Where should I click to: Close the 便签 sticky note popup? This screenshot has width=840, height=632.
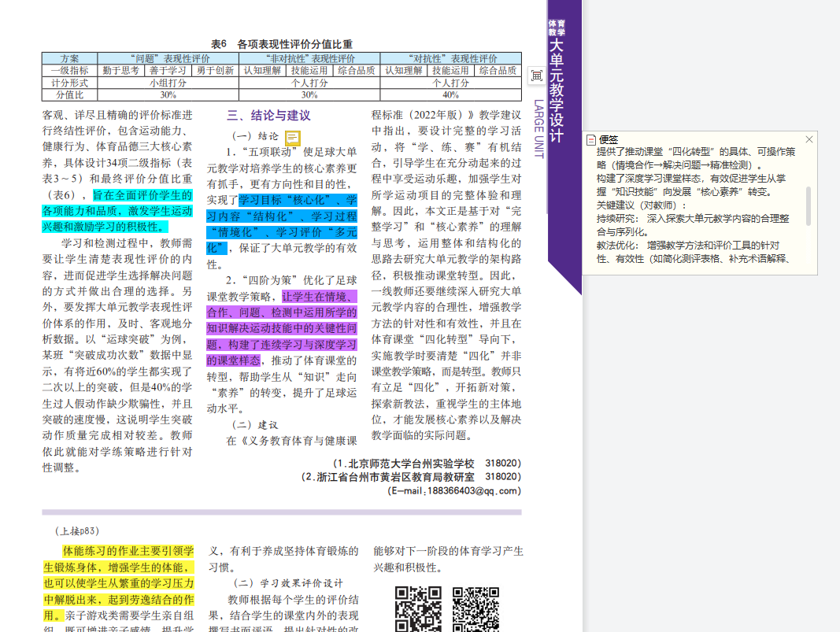coord(809,139)
